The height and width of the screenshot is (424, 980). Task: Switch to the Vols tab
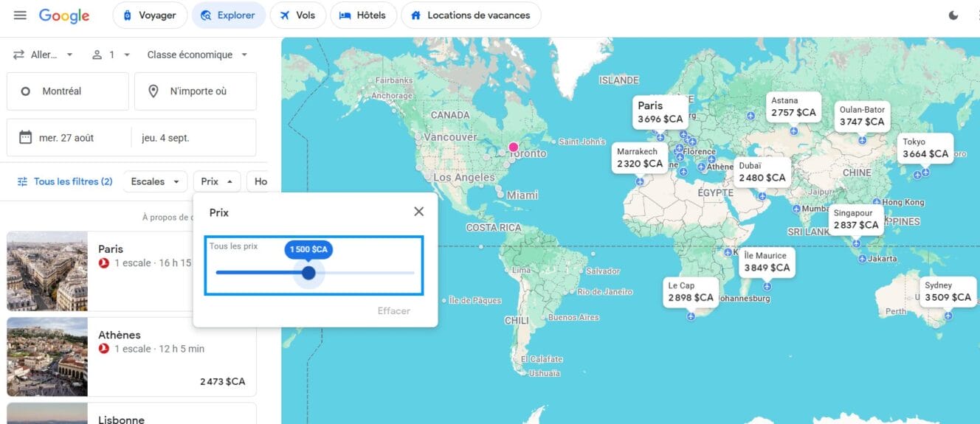tap(297, 15)
